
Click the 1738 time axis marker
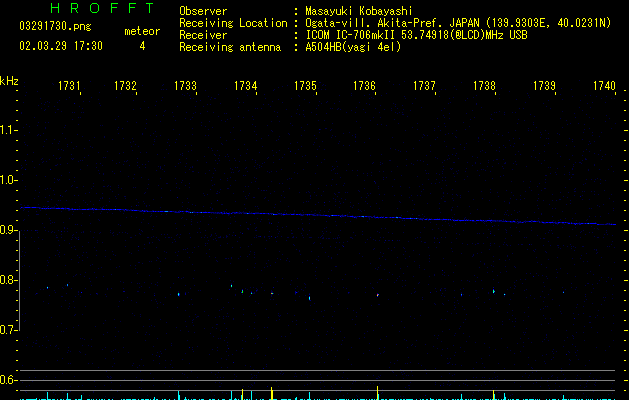click(484, 86)
